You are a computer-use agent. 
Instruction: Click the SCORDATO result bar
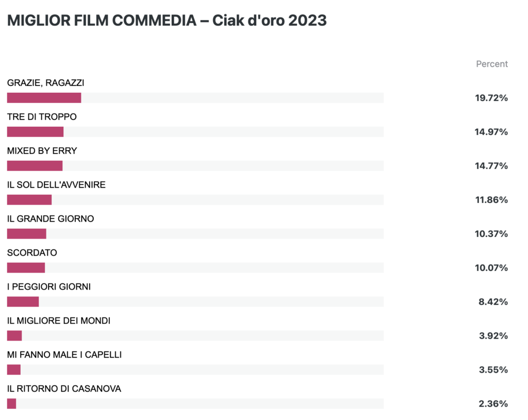pyautogui.click(x=195, y=267)
